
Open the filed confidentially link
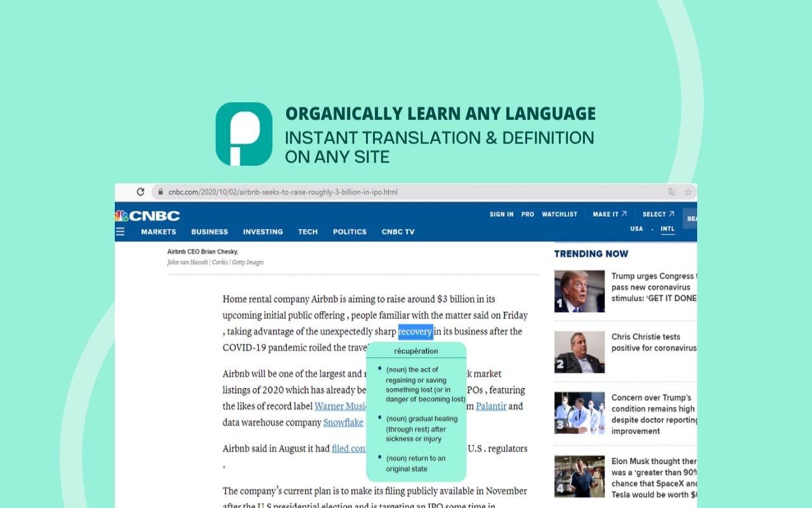pos(349,448)
